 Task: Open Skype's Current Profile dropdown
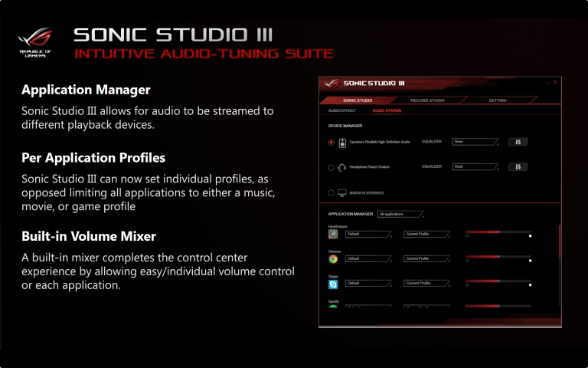426,284
